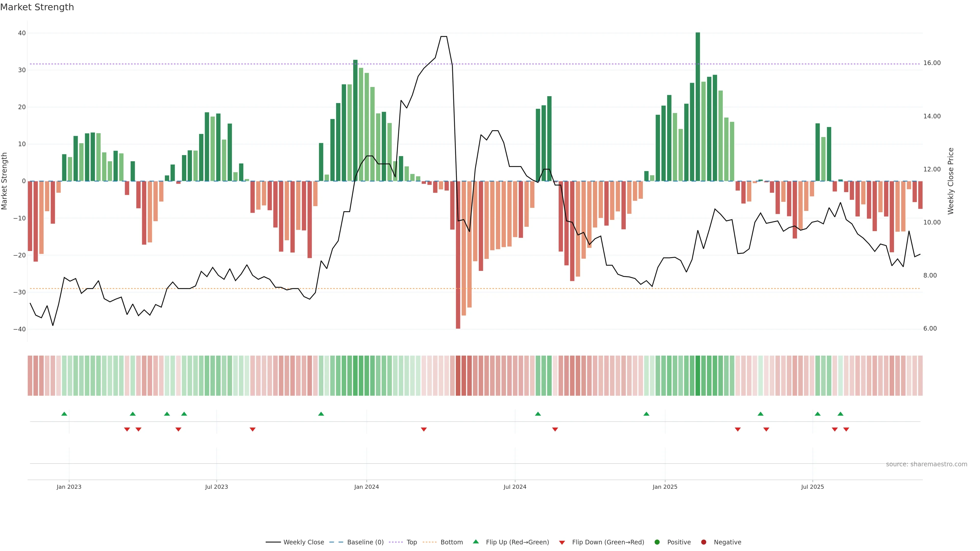Click the last red flip-down marker after Jul 2025
This screenshot has height=551, width=980.
[x=846, y=429]
